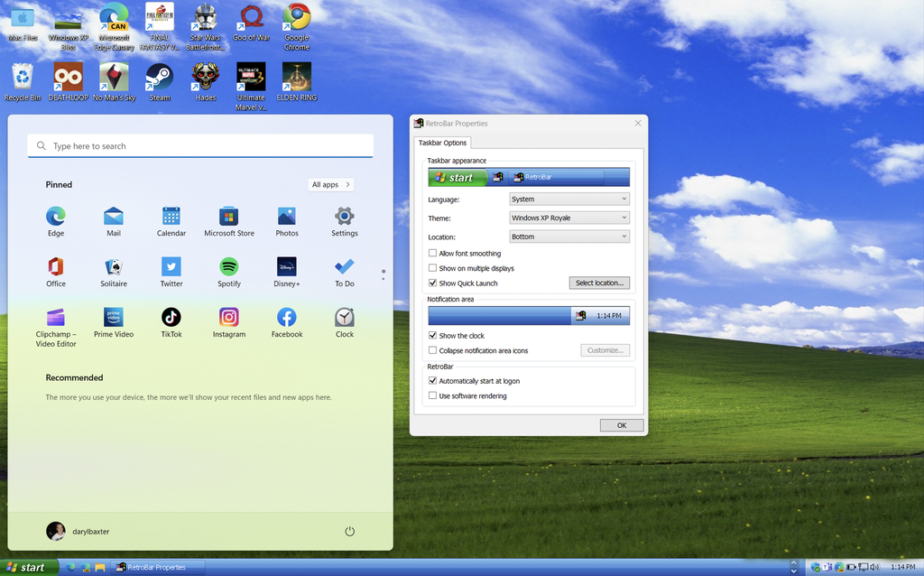The image size is (924, 576).
Task: Open the Start menu on the taskbar
Action: pyautogui.click(x=27, y=567)
